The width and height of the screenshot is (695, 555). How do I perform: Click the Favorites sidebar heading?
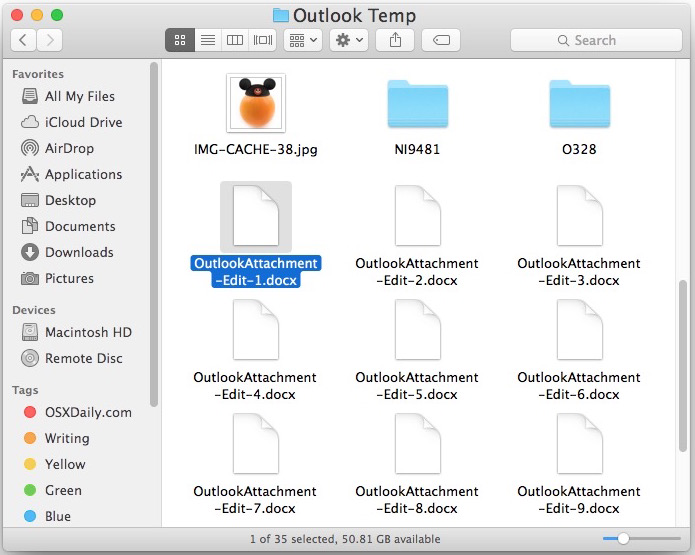[38, 74]
